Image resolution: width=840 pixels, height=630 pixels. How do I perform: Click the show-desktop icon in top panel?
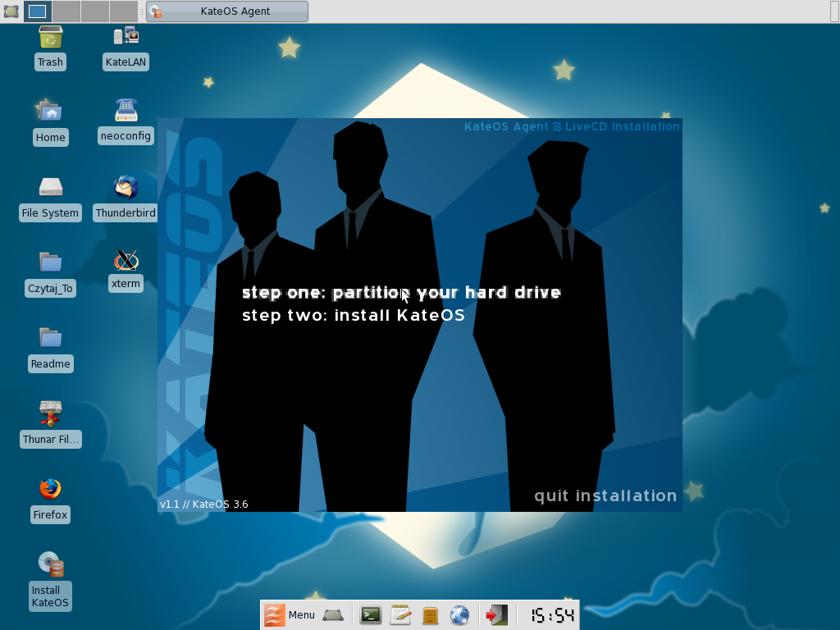[x=11, y=11]
